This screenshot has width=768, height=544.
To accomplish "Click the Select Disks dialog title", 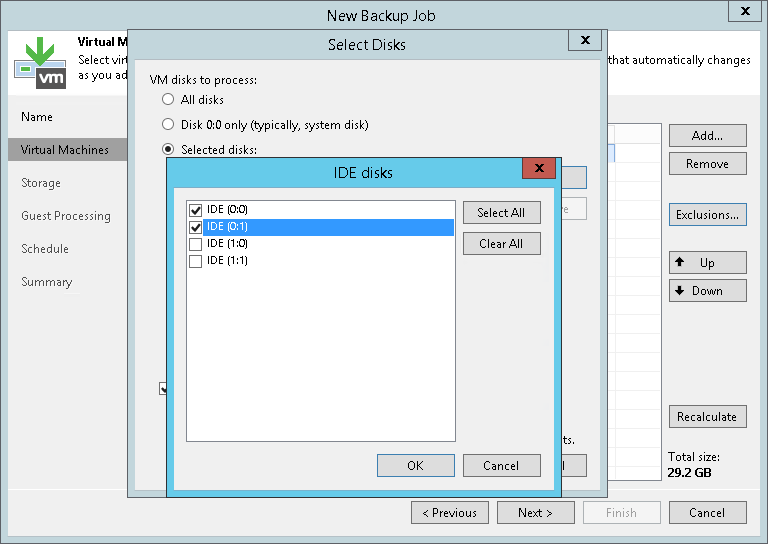I will coord(366,45).
